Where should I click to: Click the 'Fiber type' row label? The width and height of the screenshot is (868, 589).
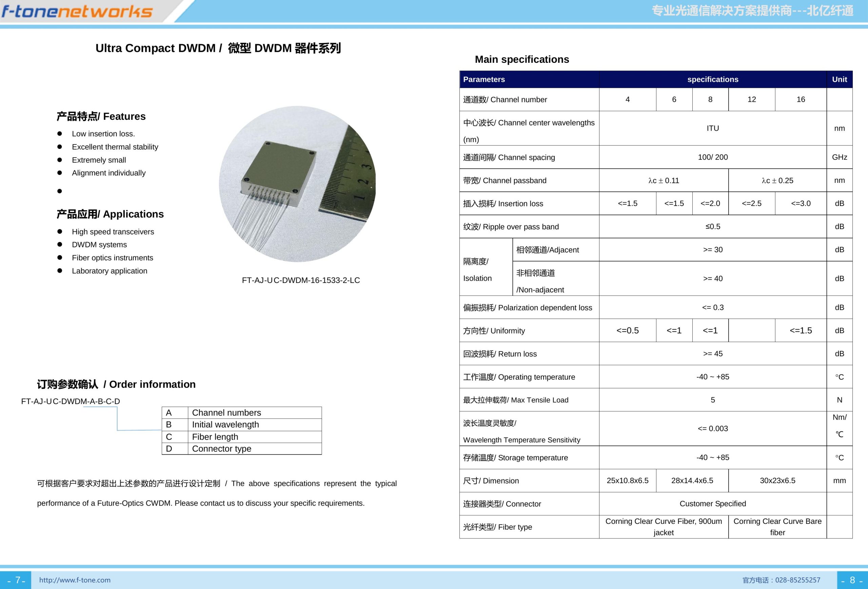coord(529,527)
